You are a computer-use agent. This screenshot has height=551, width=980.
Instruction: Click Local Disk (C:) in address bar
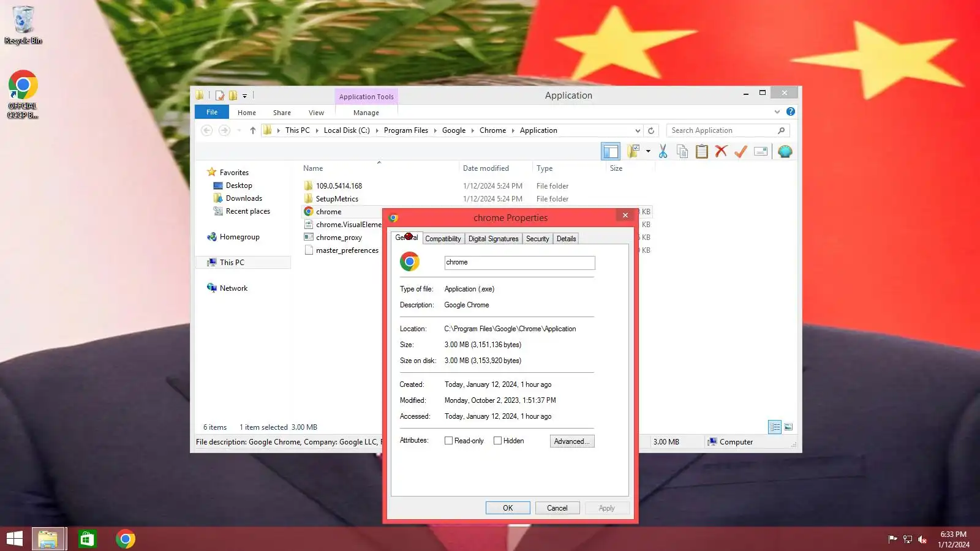(347, 130)
